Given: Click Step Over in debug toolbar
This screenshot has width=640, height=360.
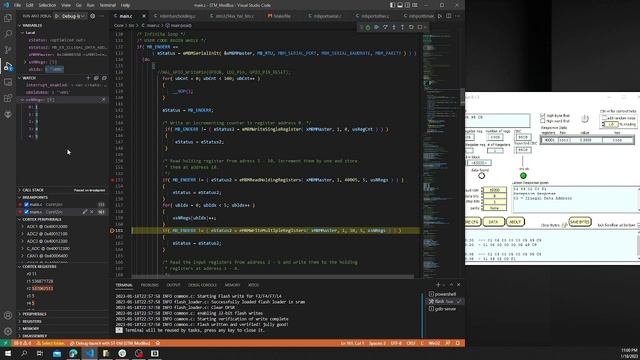Looking at the screenshot, I should pos(385,27).
